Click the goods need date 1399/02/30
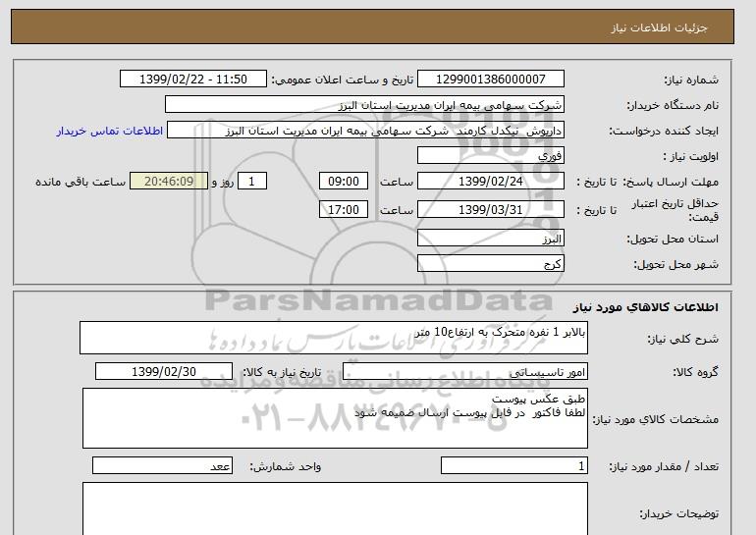 coord(164,372)
